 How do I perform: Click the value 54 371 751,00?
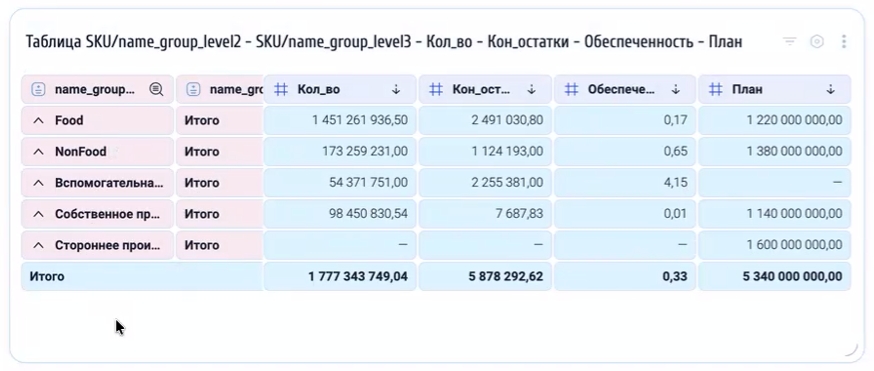pos(368,183)
